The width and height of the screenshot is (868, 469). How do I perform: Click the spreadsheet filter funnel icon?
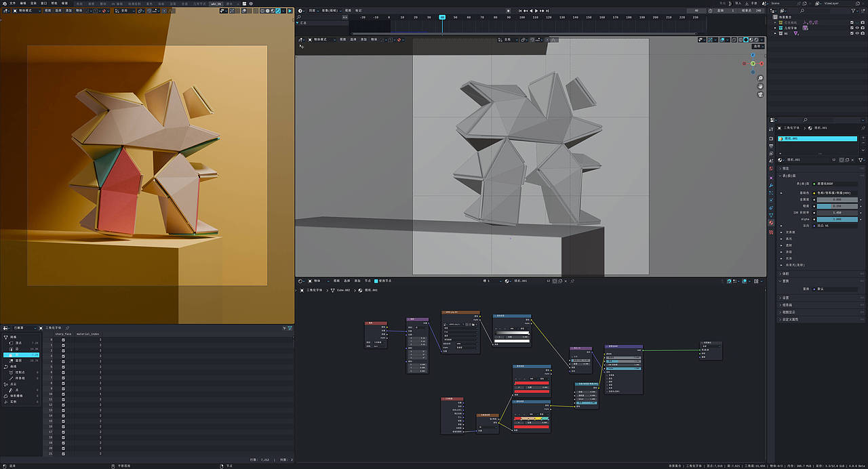click(290, 328)
